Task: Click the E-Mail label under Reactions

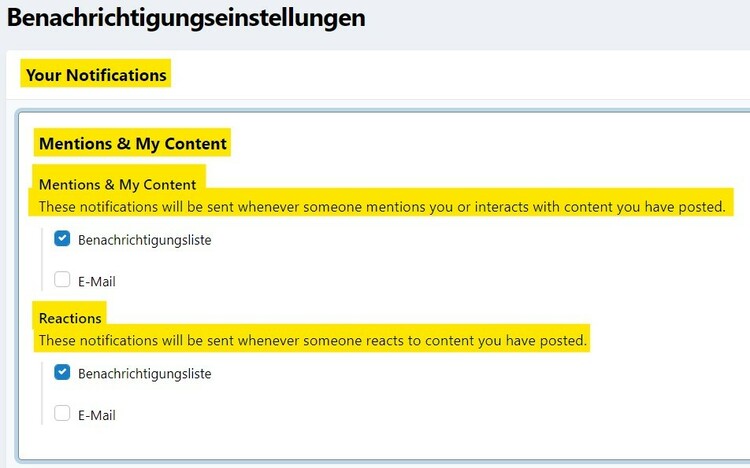Action: [x=97, y=415]
